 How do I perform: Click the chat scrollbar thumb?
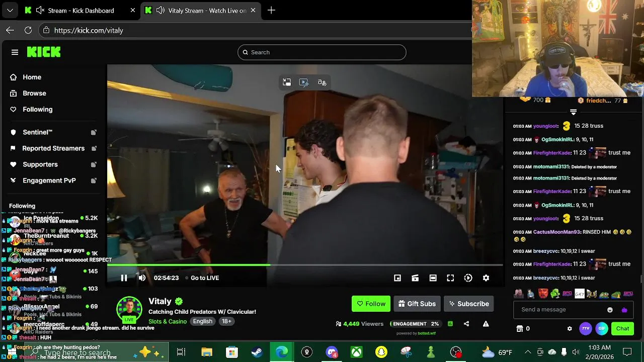[641, 279]
